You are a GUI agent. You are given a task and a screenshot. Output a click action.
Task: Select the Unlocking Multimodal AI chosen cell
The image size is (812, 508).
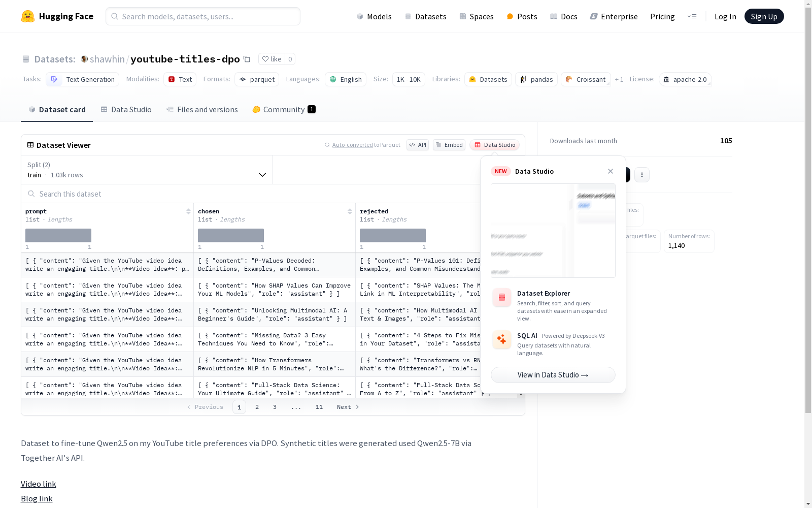click(275, 314)
